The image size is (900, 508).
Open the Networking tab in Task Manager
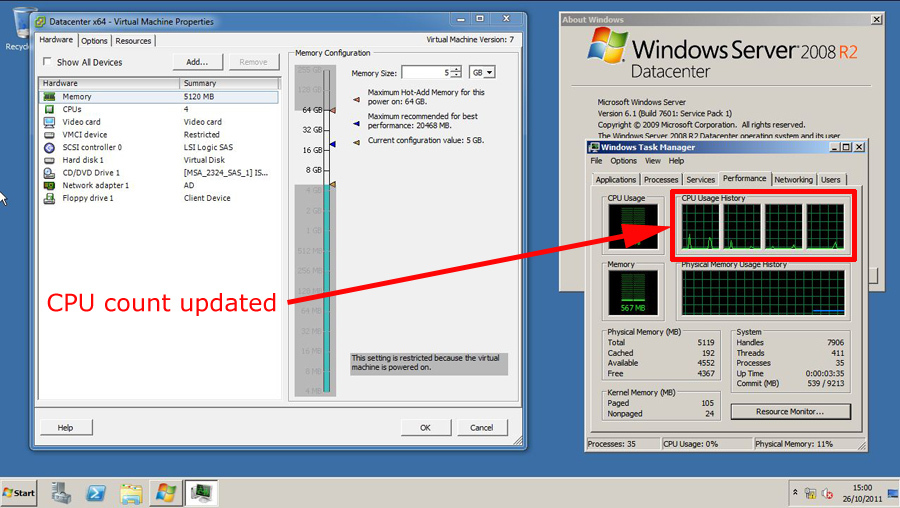[x=793, y=180]
